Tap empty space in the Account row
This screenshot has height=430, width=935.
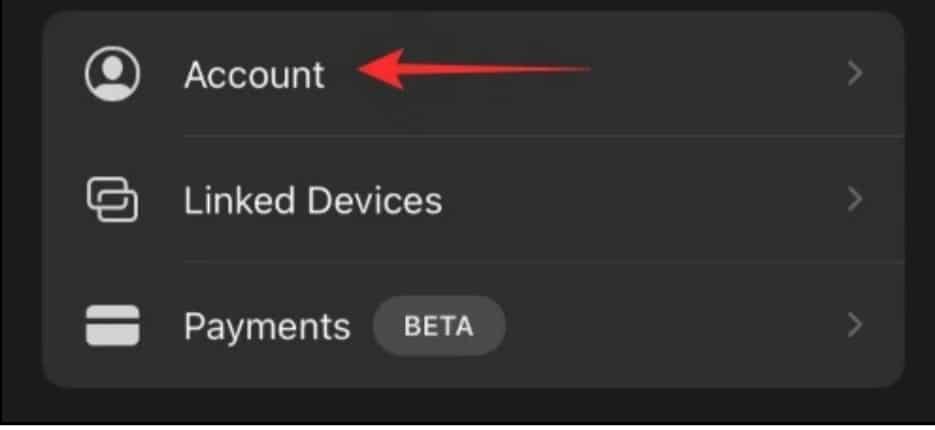716,74
